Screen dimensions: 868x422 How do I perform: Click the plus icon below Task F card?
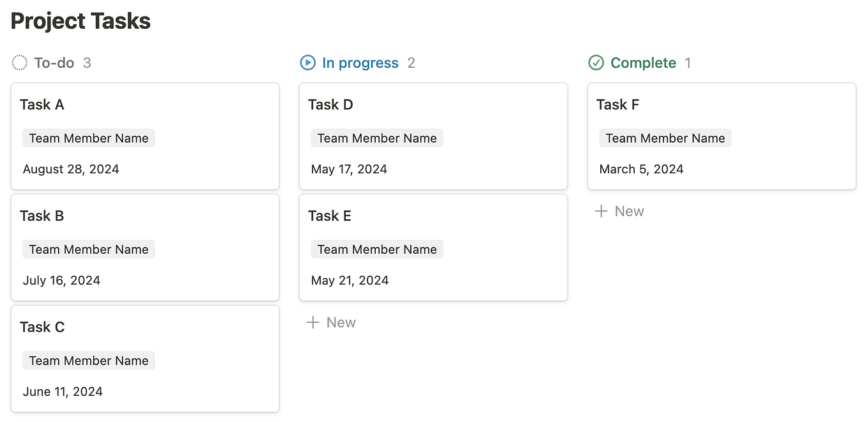tap(600, 210)
